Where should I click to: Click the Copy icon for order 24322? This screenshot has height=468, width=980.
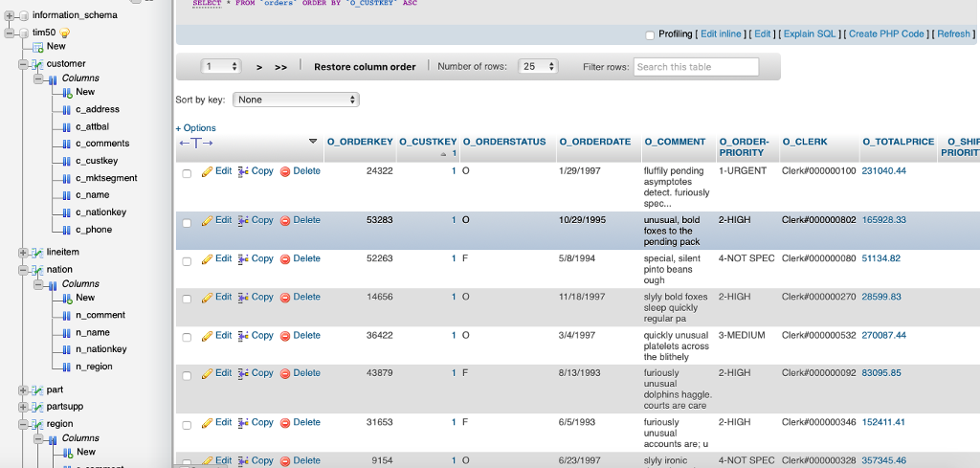[243, 171]
